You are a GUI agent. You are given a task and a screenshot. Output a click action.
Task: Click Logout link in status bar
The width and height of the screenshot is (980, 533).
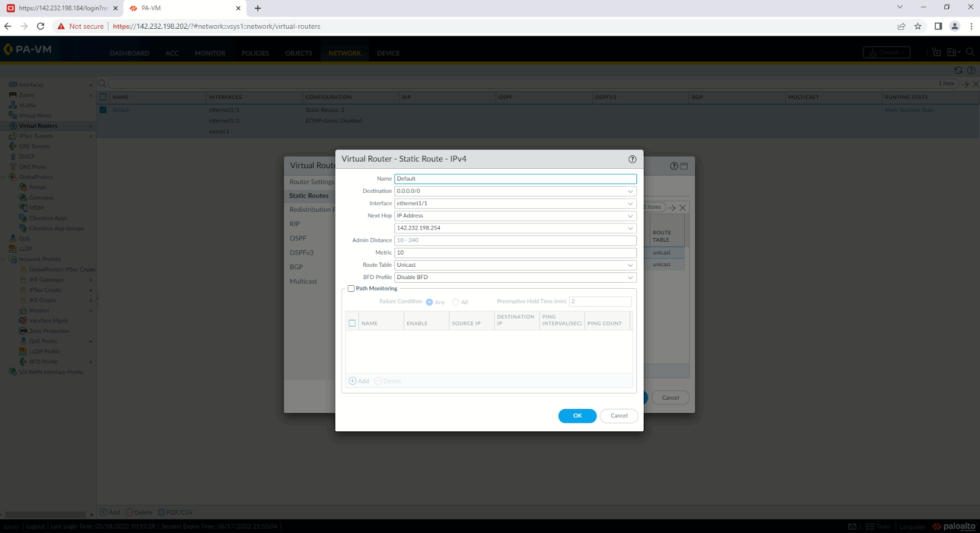coord(36,526)
